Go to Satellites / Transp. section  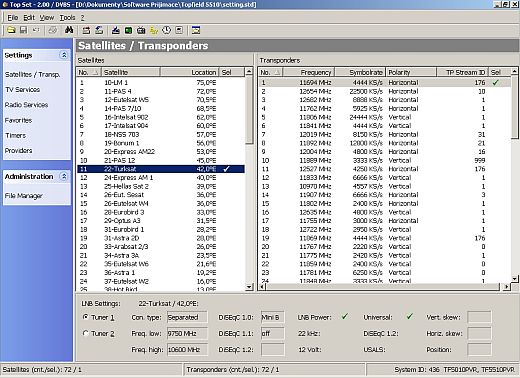(32, 74)
